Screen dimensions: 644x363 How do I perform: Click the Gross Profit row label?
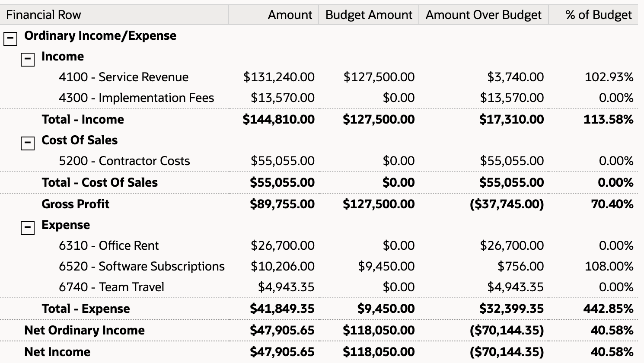point(76,204)
